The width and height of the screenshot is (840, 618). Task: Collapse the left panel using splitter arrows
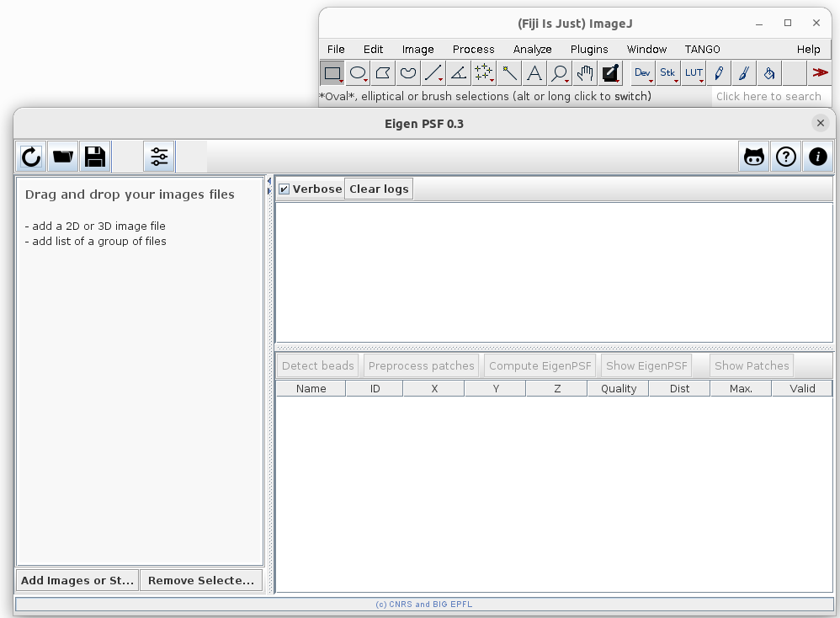(x=269, y=181)
